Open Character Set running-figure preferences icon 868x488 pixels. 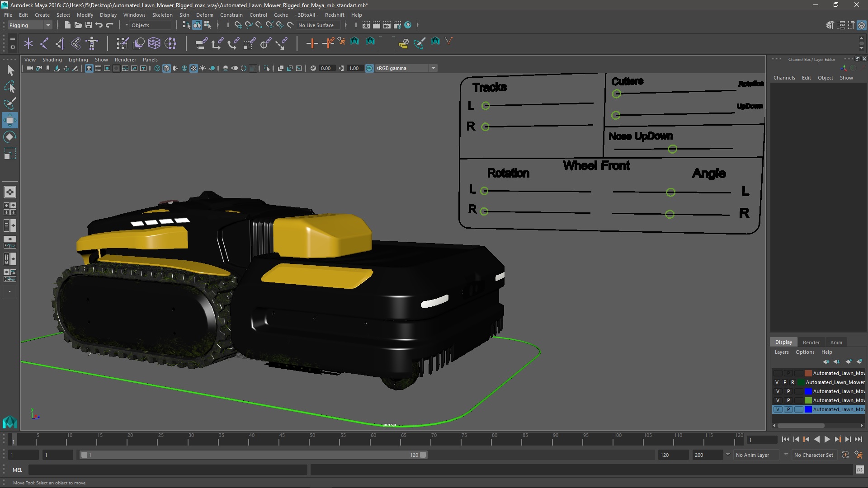[x=859, y=455]
